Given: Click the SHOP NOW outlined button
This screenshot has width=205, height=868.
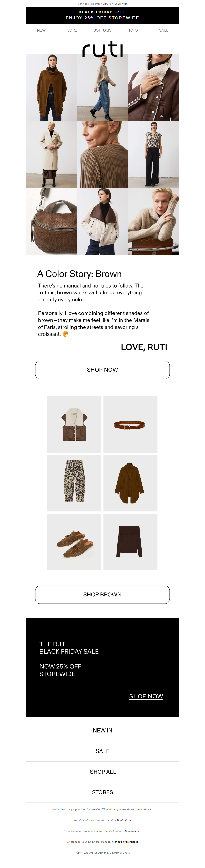Looking at the screenshot, I should (102, 370).
